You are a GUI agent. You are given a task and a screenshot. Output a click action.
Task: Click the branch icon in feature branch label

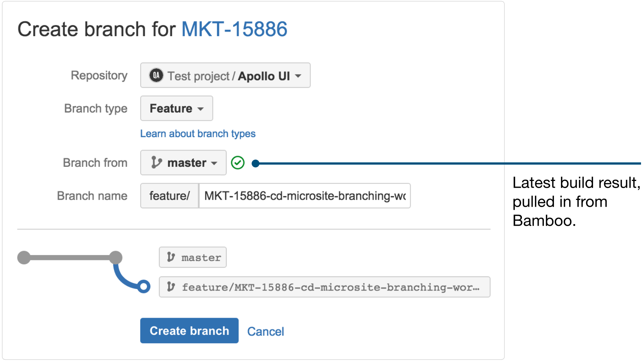pyautogui.click(x=171, y=287)
